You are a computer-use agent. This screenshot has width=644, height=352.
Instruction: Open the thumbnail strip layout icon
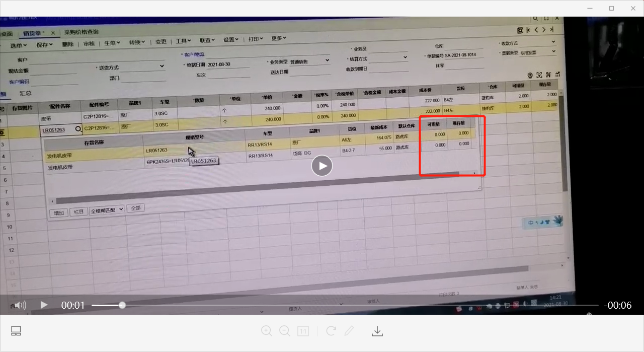[16, 331]
